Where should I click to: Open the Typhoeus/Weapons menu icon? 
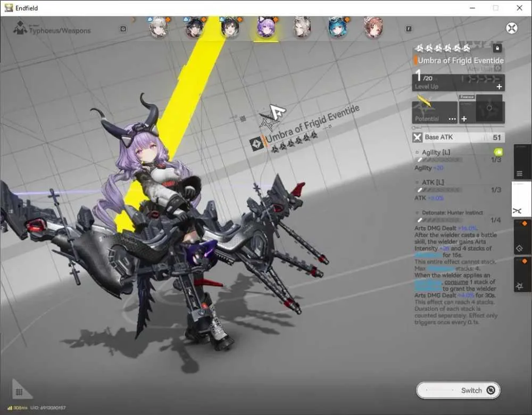(20, 28)
